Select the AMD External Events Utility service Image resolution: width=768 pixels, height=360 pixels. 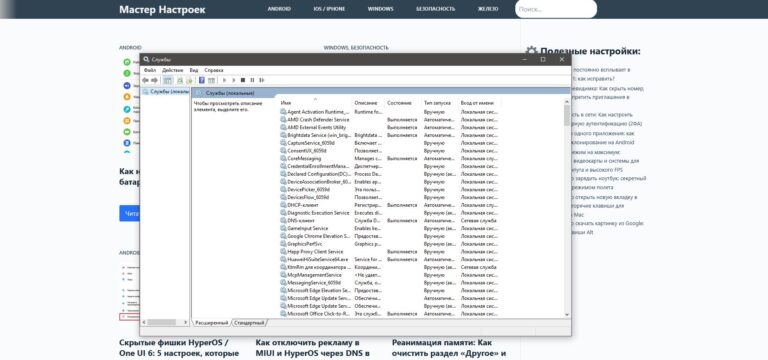[390, 127]
